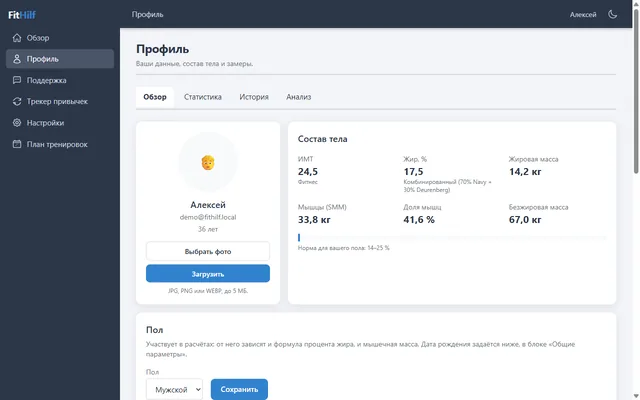Switch to the Анализ tab
Screen dimensions: 640x400
coord(298,97)
